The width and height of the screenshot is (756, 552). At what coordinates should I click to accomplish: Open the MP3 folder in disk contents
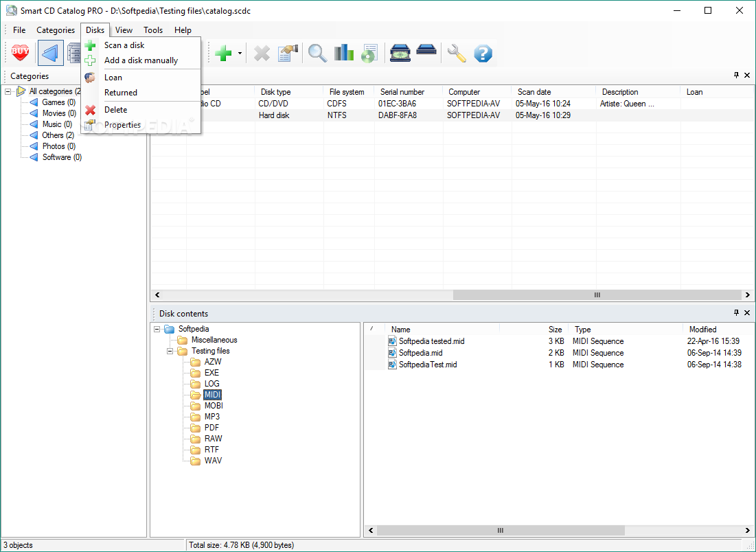(212, 417)
